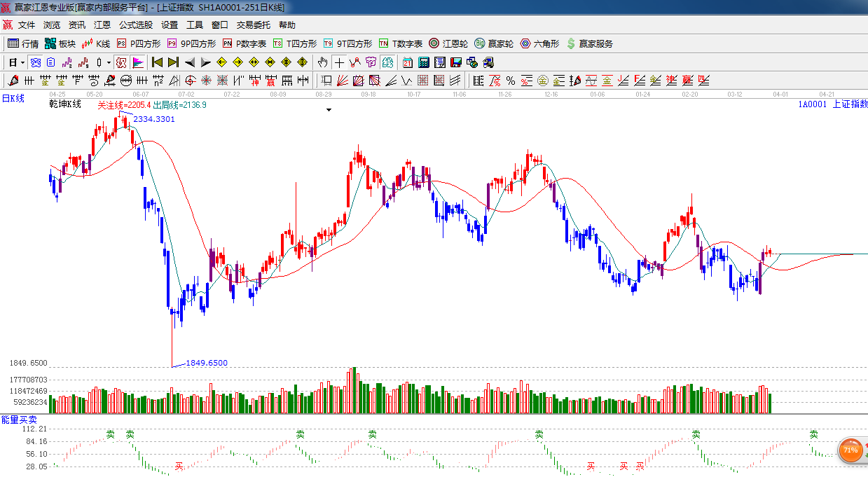Toggle the crosshair cursor mode
Viewport: 868px width, 477px height.
point(339,62)
